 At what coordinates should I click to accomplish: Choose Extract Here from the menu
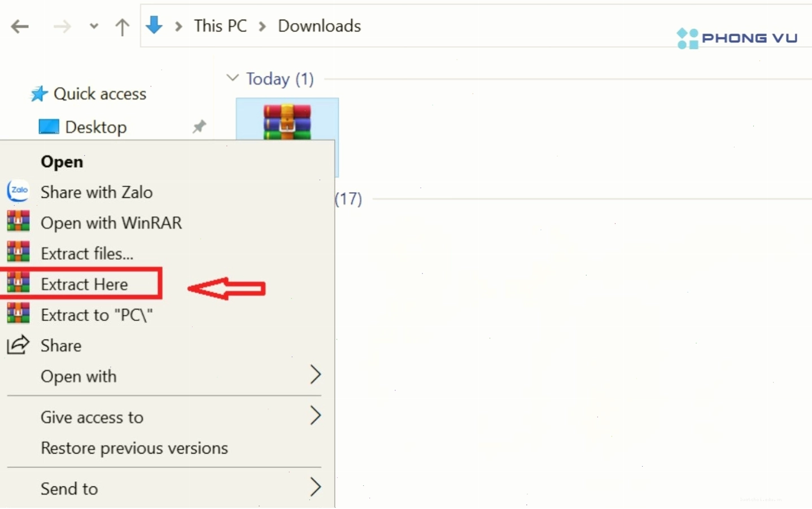click(x=84, y=284)
